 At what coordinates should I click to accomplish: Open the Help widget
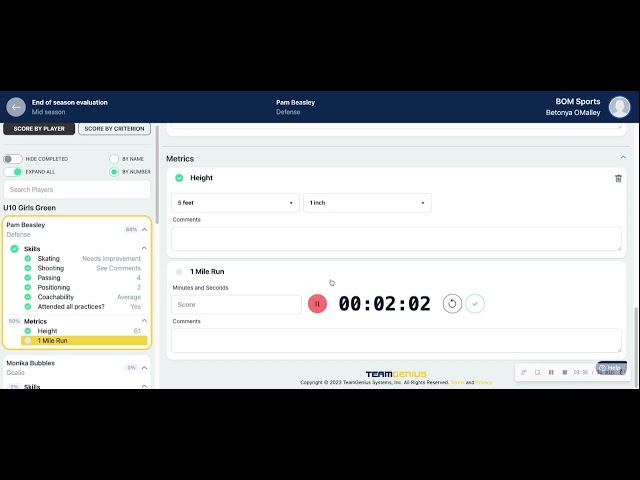611,368
